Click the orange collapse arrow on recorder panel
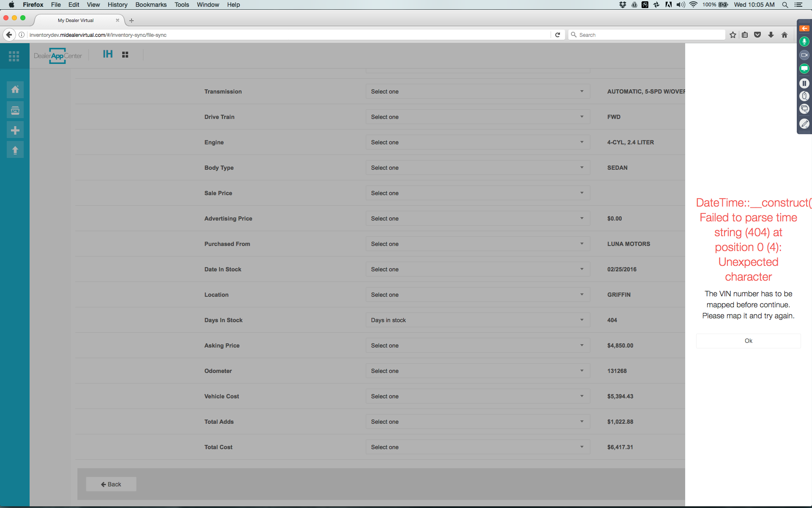812x508 pixels. pos(804,28)
